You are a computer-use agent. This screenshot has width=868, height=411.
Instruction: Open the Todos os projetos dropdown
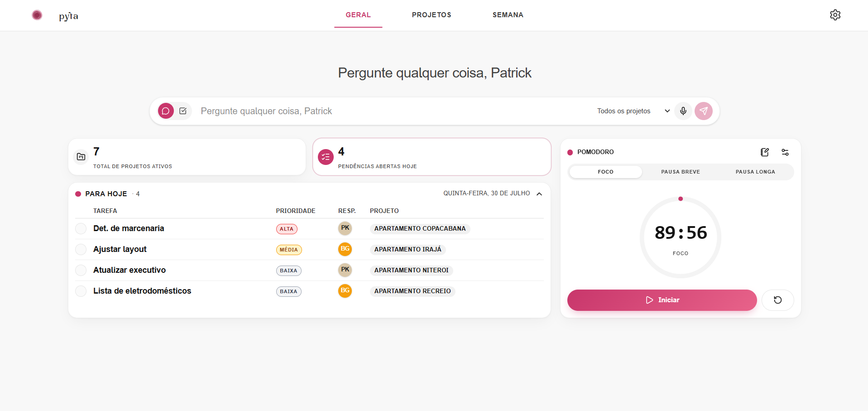(633, 111)
